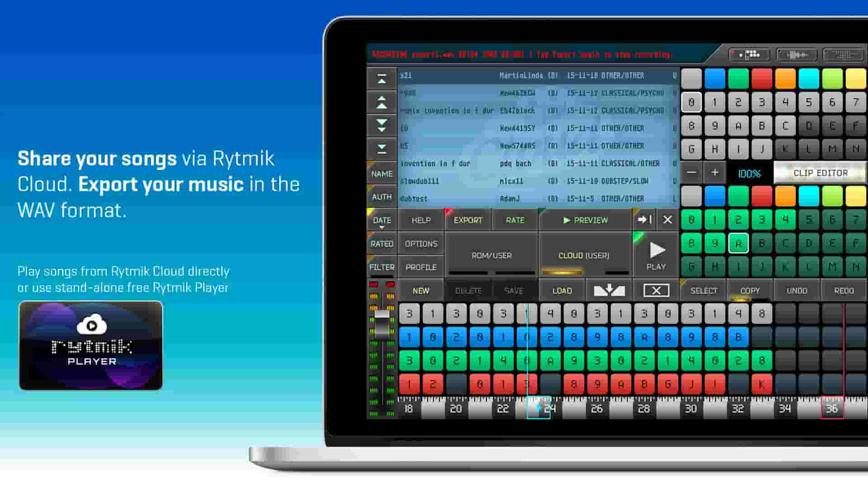Click the clear pattern boxed-X icon
868x488 pixels.
(x=656, y=290)
